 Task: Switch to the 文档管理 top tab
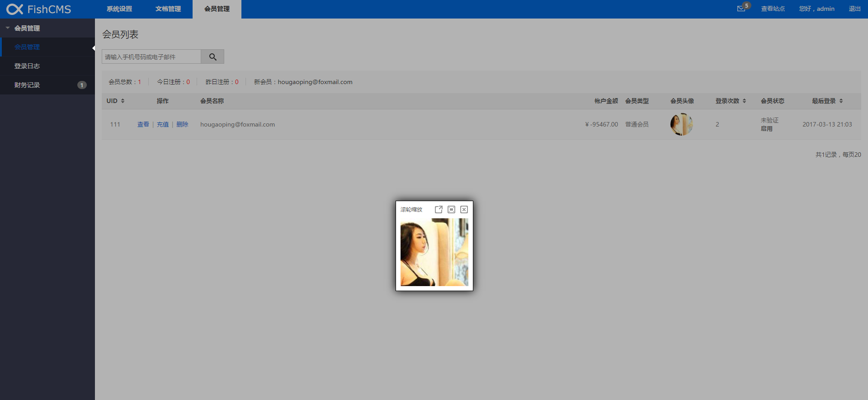tap(168, 9)
